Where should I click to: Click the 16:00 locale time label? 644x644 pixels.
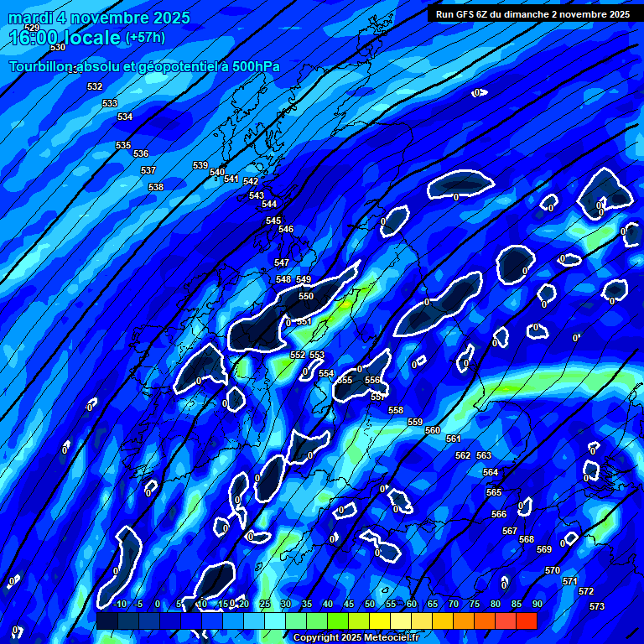(65, 38)
